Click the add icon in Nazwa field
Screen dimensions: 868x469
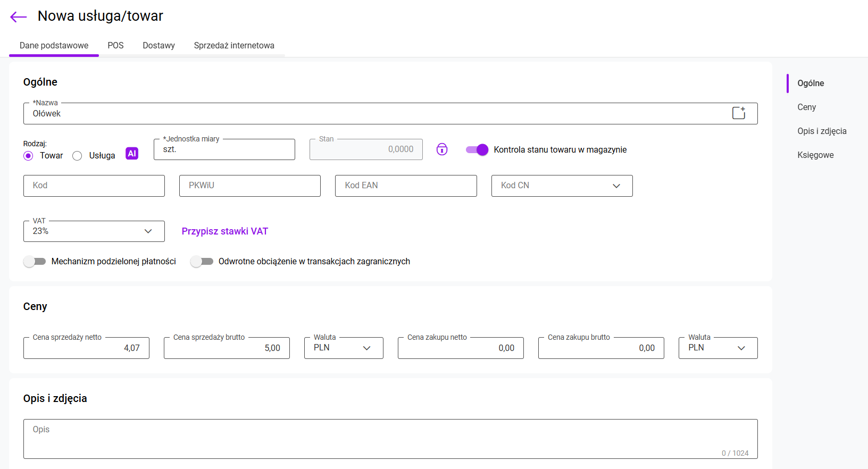coord(738,113)
